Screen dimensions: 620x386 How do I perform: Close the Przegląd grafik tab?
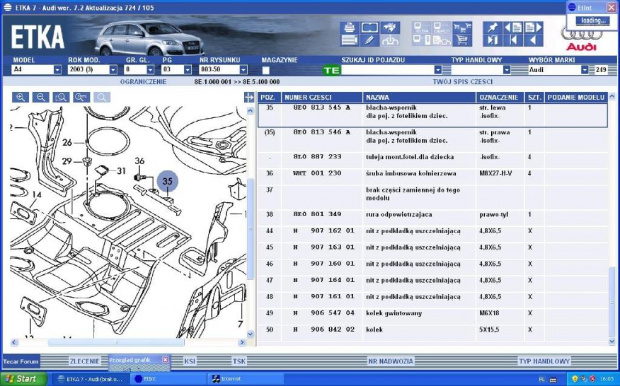165,360
